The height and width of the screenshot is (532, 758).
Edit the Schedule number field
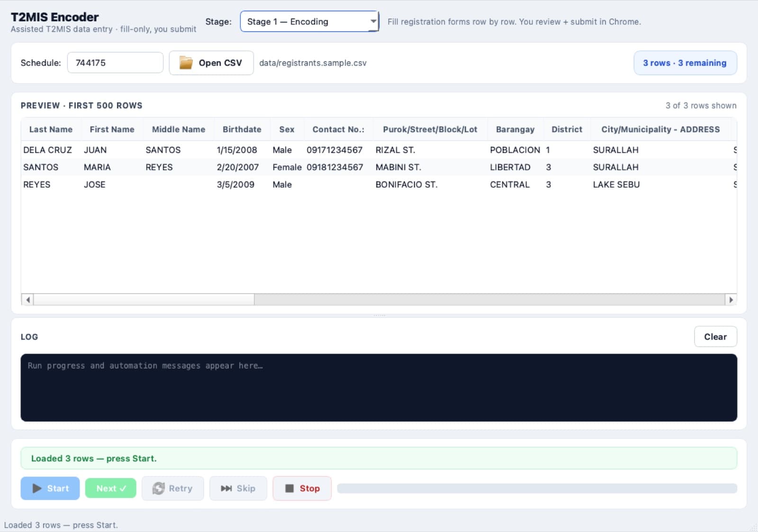click(x=115, y=63)
